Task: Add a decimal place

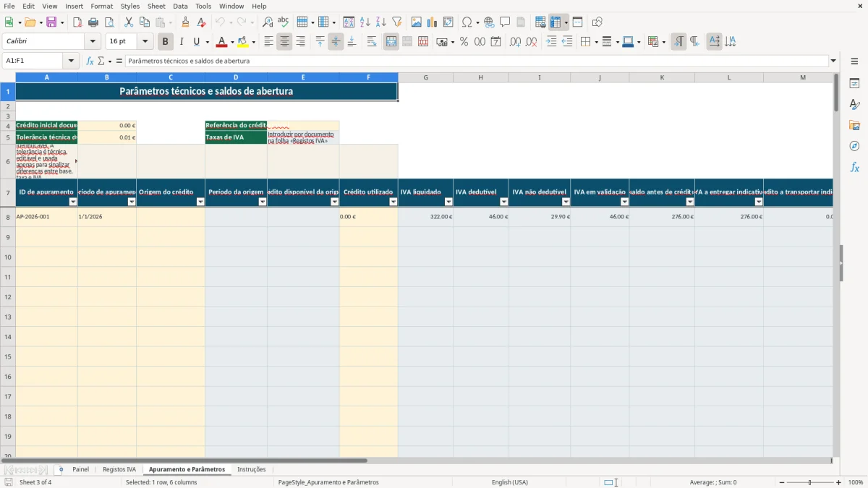Action: click(x=515, y=42)
